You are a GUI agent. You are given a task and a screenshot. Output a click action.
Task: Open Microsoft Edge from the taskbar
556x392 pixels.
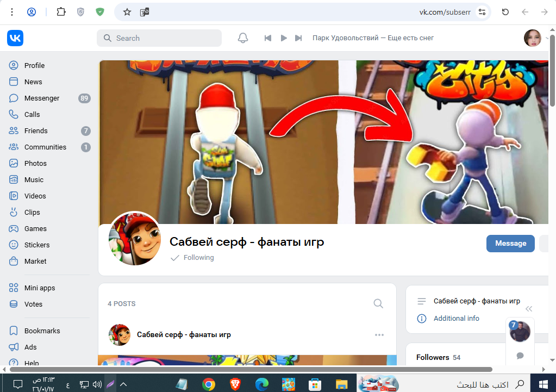(x=261, y=384)
